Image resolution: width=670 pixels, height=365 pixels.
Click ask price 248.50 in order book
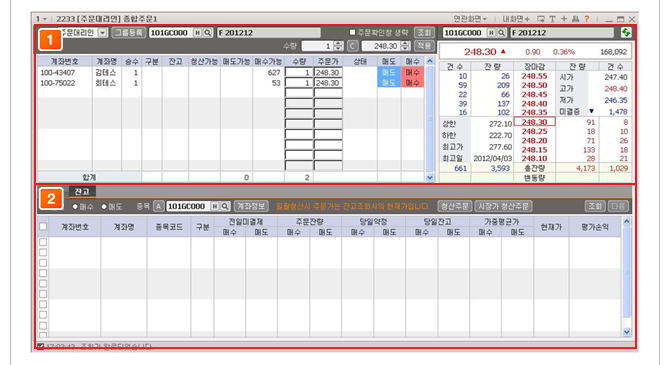(x=534, y=85)
